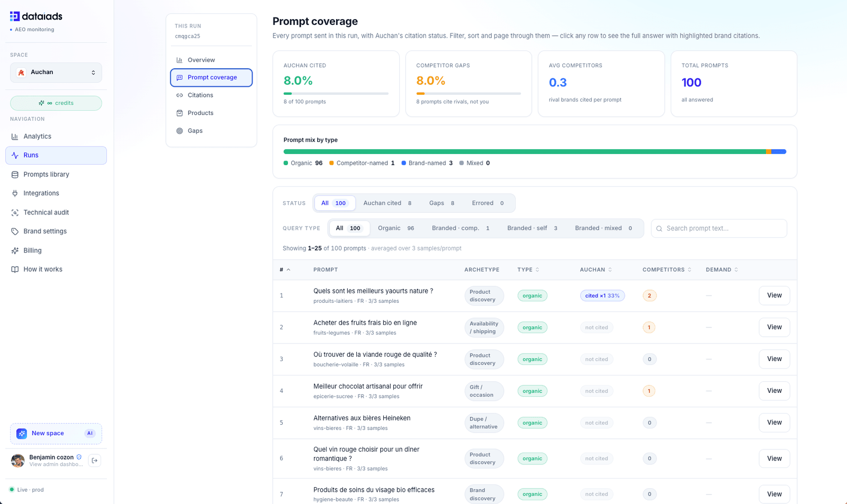Open Analytics via its bar chart icon
The image size is (847, 504).
click(15, 137)
